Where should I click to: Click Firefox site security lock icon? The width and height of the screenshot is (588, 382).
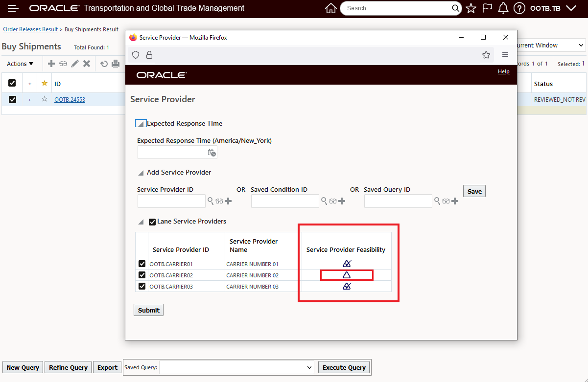(x=149, y=55)
